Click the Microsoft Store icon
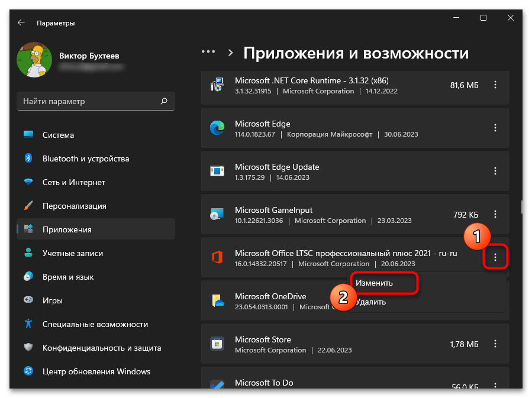 217,344
